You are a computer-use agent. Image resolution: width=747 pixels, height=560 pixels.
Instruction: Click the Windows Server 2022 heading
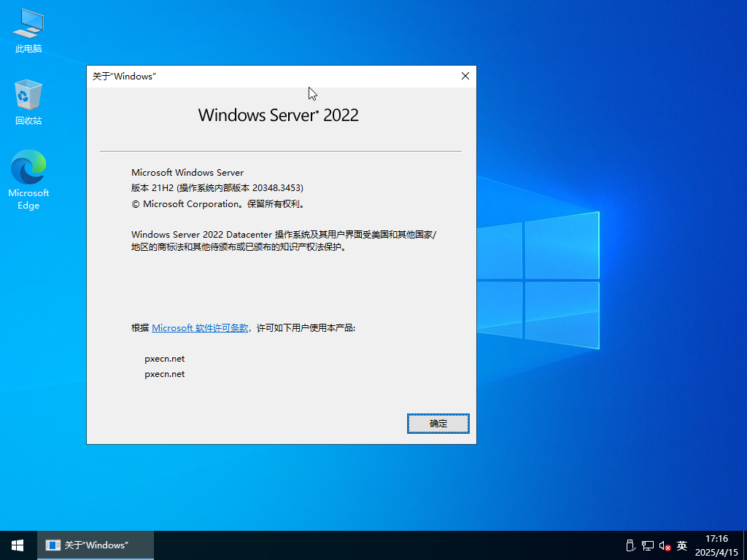click(x=278, y=114)
